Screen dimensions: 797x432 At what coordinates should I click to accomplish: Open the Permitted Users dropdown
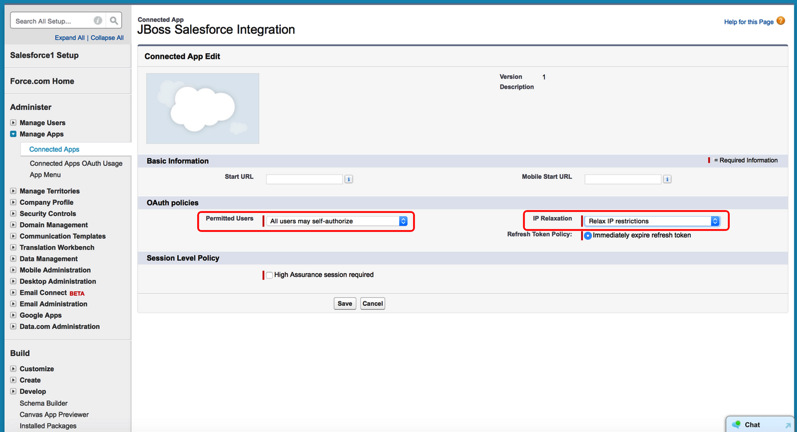click(338, 221)
